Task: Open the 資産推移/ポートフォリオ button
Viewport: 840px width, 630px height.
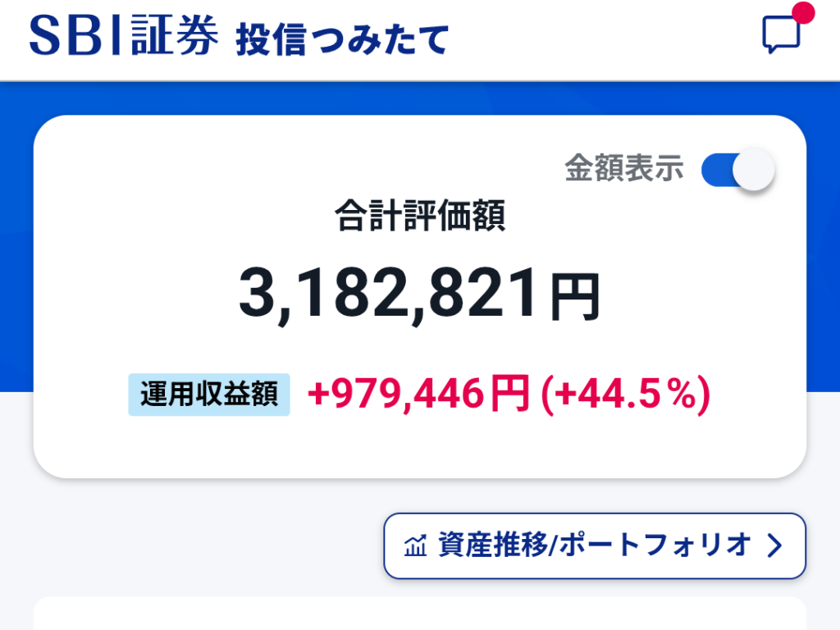Action: click(594, 546)
